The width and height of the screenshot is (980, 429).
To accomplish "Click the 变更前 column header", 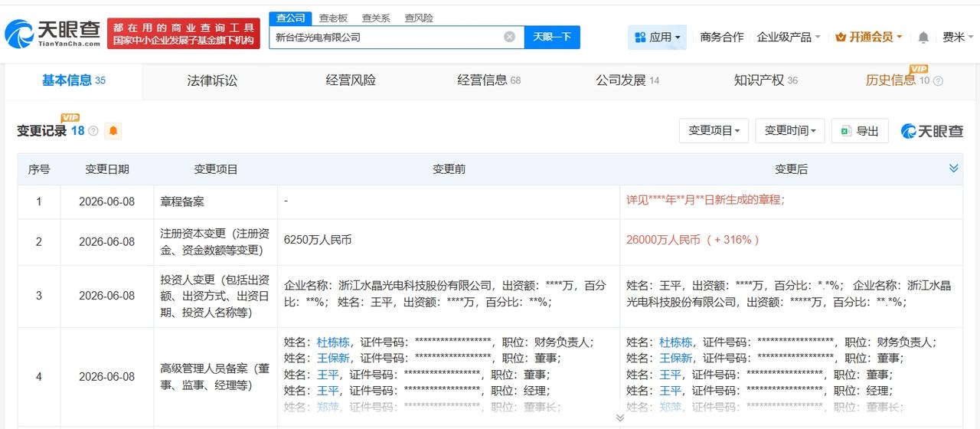I will click(449, 169).
